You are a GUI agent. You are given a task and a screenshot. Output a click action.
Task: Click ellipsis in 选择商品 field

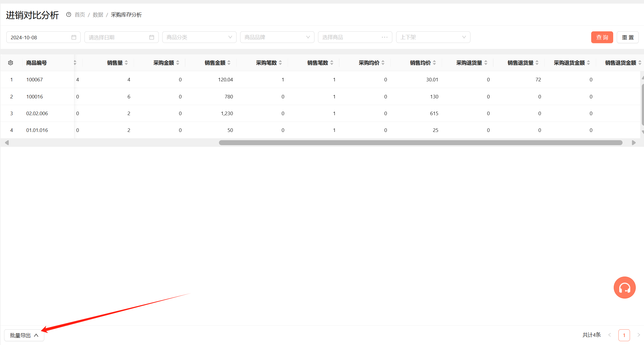click(x=385, y=37)
